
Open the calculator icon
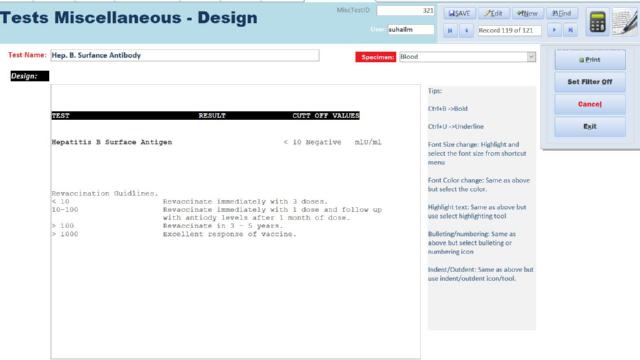click(598, 22)
